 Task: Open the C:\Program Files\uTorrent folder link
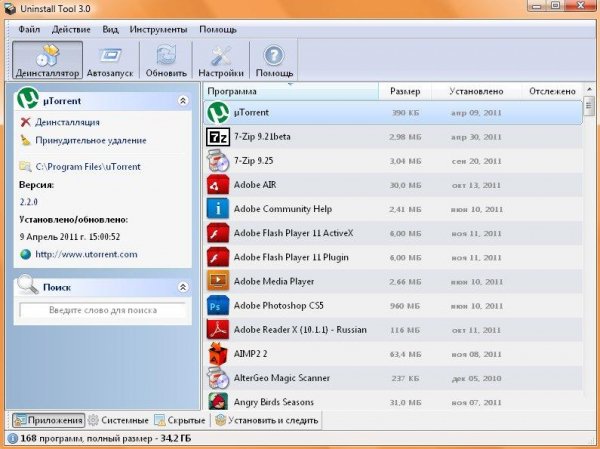click(88, 167)
